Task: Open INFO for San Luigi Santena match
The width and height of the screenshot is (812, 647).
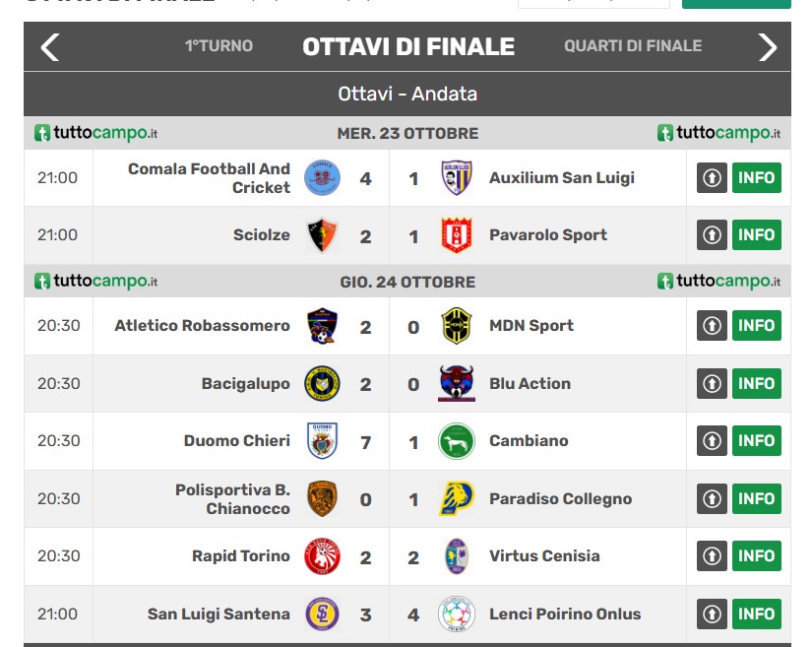Action: click(x=756, y=615)
